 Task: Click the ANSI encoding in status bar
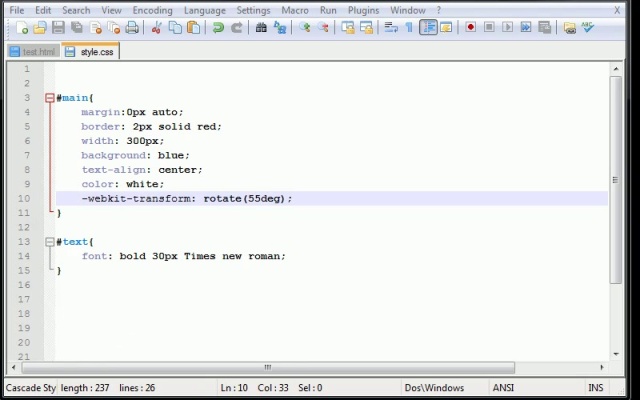click(503, 388)
